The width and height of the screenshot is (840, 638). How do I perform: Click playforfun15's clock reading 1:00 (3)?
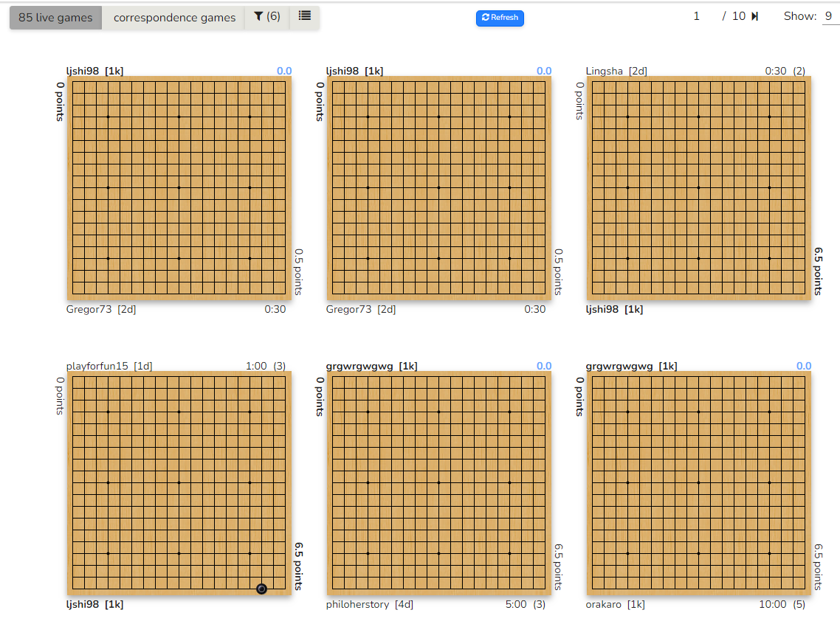click(x=265, y=366)
